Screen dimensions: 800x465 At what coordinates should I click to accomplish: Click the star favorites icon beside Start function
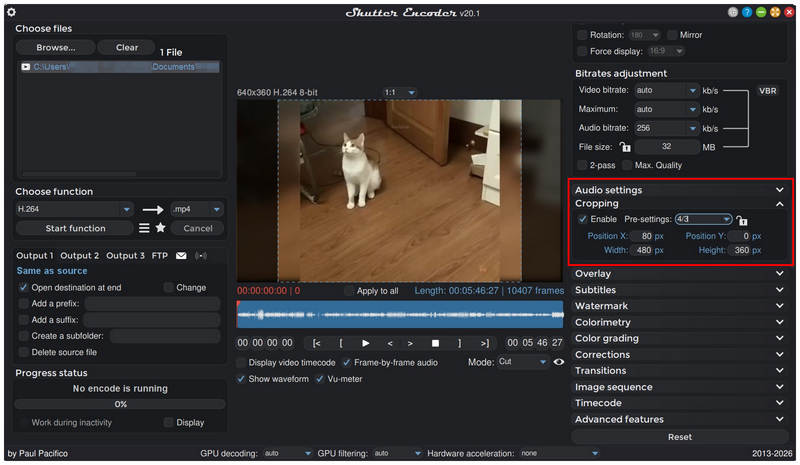160,228
